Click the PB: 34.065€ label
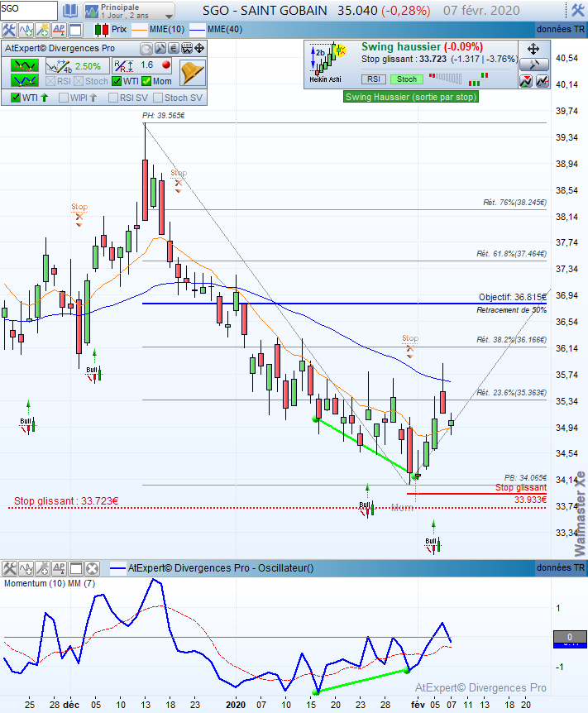588x713 pixels. coord(525,478)
